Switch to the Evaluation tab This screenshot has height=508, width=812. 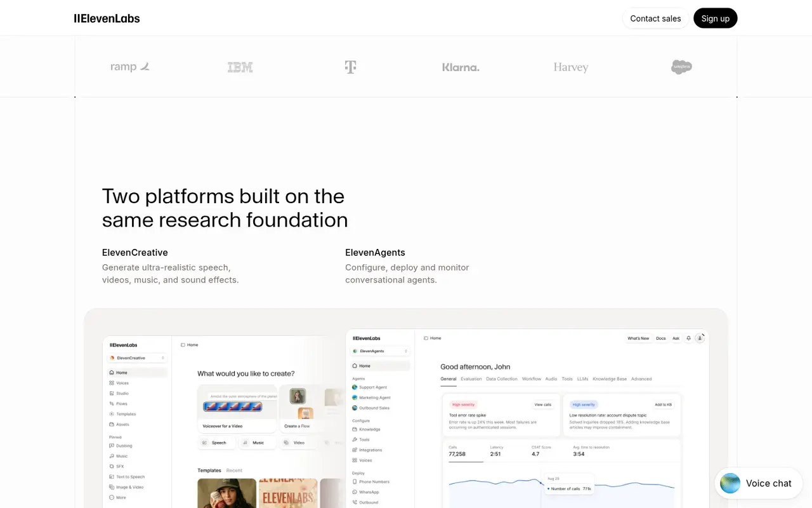tap(471, 379)
